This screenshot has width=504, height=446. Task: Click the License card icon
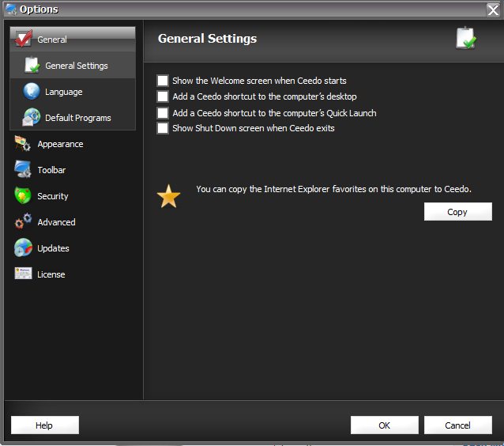23,274
